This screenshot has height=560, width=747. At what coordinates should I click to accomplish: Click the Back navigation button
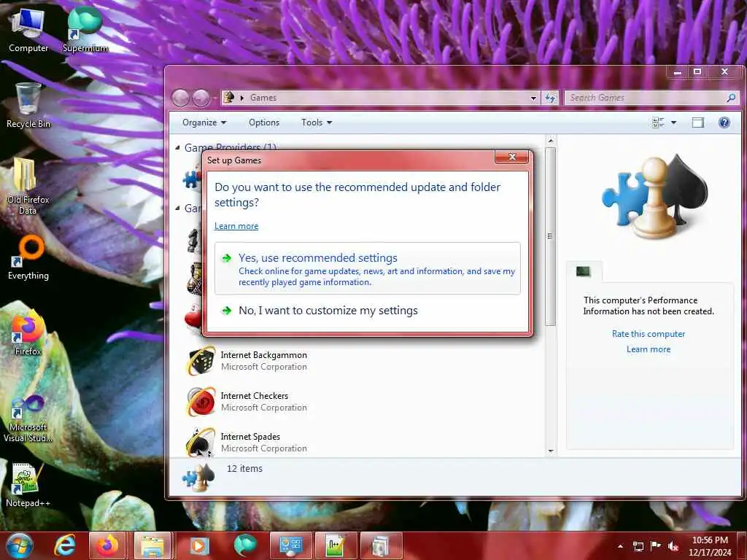[181, 98]
